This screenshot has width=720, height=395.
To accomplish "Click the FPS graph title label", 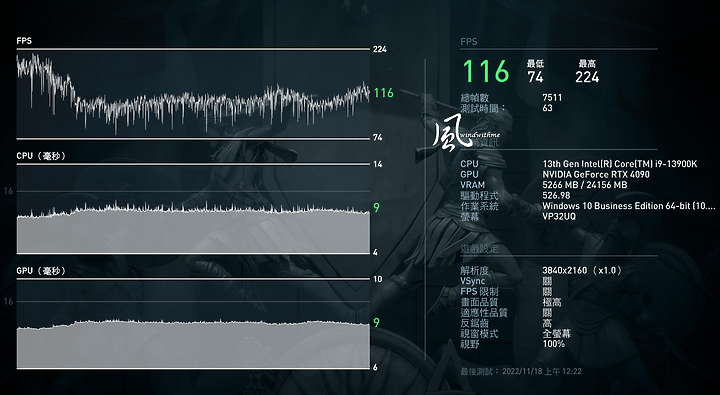I will pos(24,41).
